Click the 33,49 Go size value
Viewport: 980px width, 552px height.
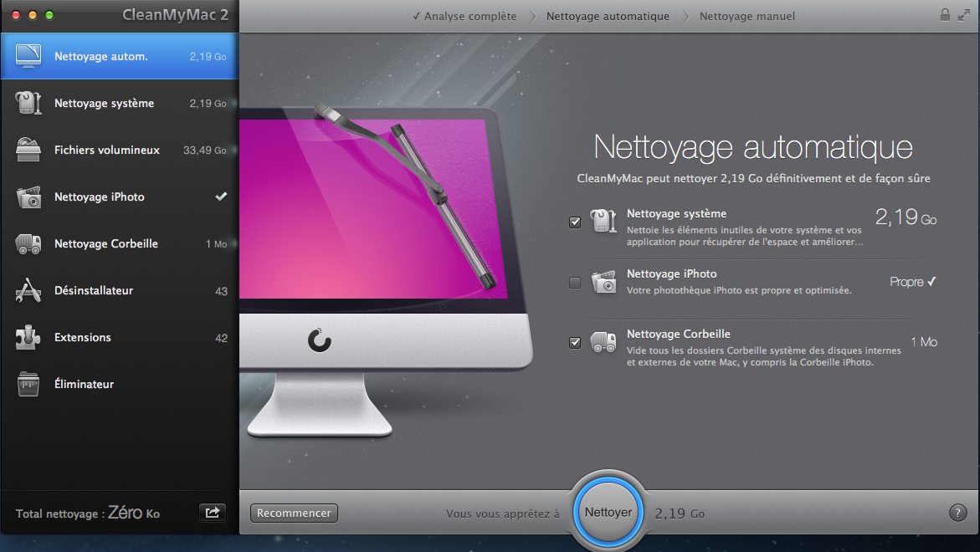[x=205, y=151]
